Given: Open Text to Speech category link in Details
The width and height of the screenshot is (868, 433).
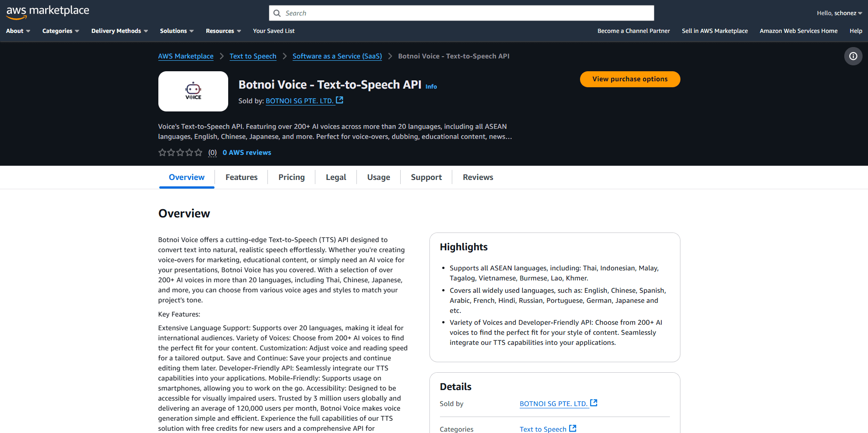Looking at the screenshot, I should (x=543, y=429).
